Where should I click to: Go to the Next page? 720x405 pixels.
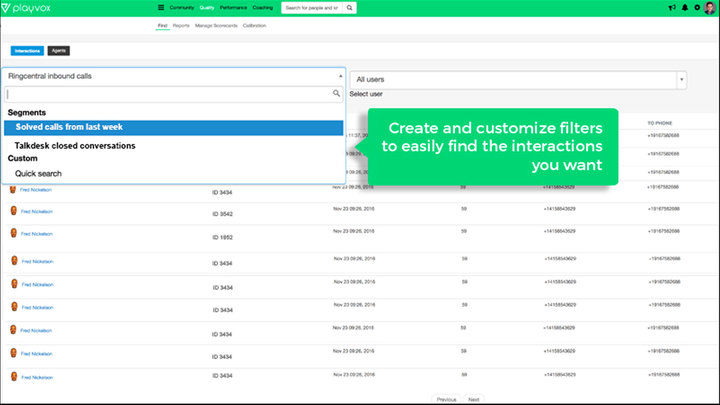click(x=474, y=399)
